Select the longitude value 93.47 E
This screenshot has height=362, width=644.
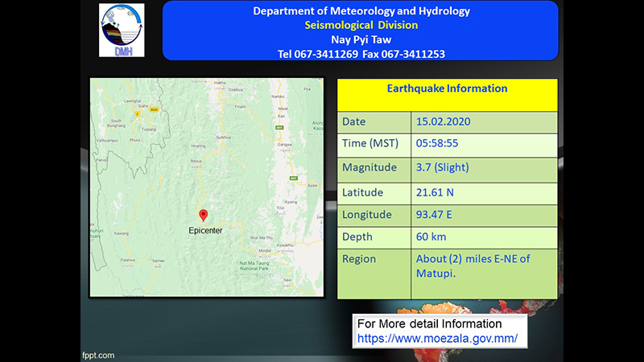[434, 215]
